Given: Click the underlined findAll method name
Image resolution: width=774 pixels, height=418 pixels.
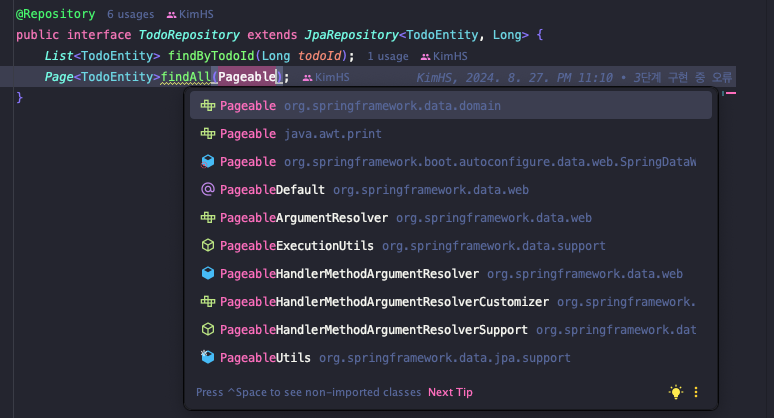Looking at the screenshot, I should pos(186,77).
